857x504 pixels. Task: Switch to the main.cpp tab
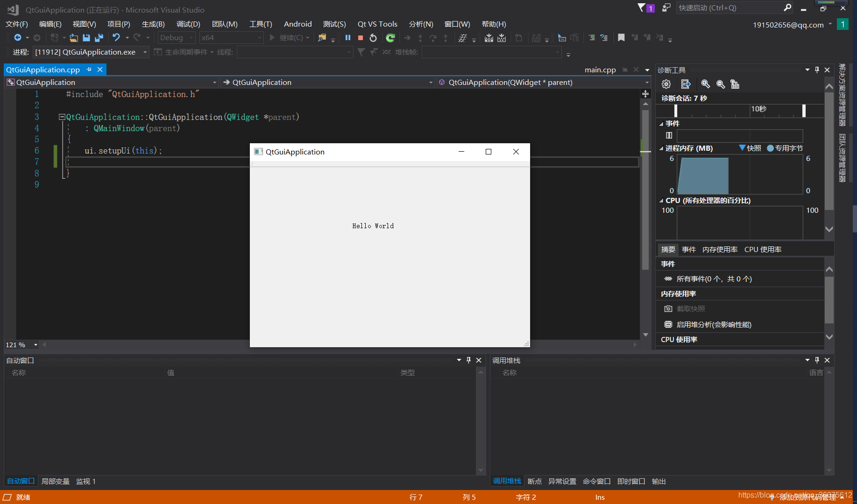pos(600,70)
